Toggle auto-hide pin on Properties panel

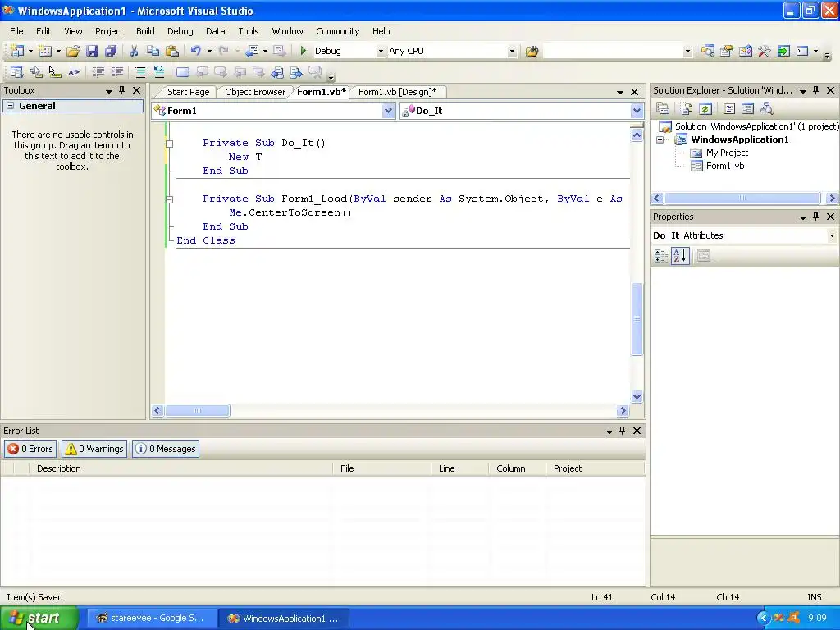click(x=816, y=217)
